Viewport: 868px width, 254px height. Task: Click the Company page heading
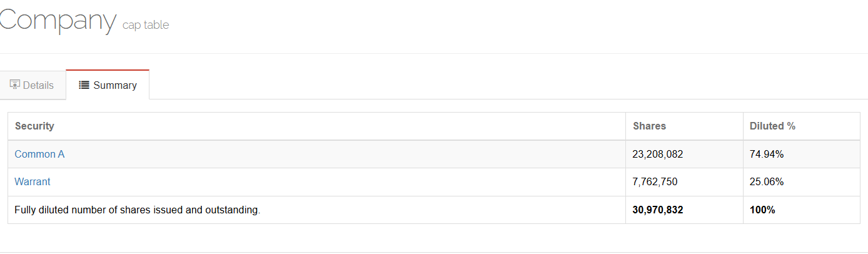(x=58, y=21)
